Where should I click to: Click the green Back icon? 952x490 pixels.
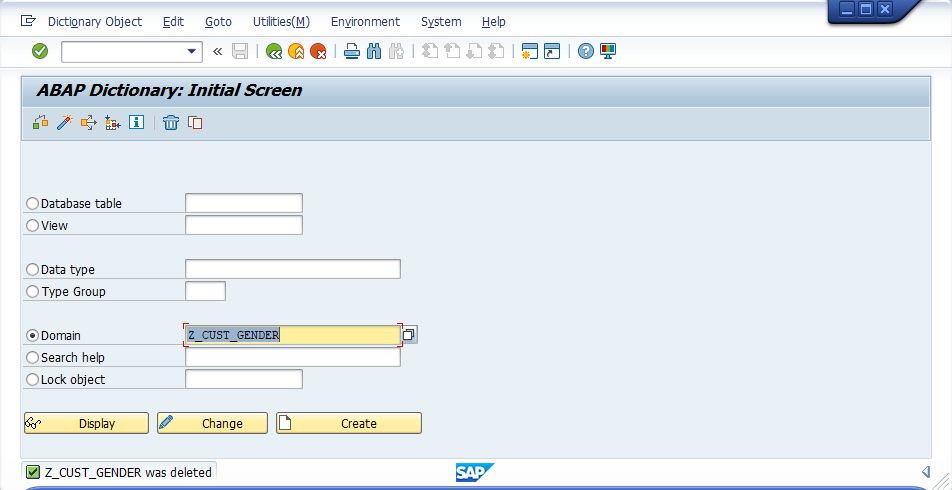click(x=274, y=51)
